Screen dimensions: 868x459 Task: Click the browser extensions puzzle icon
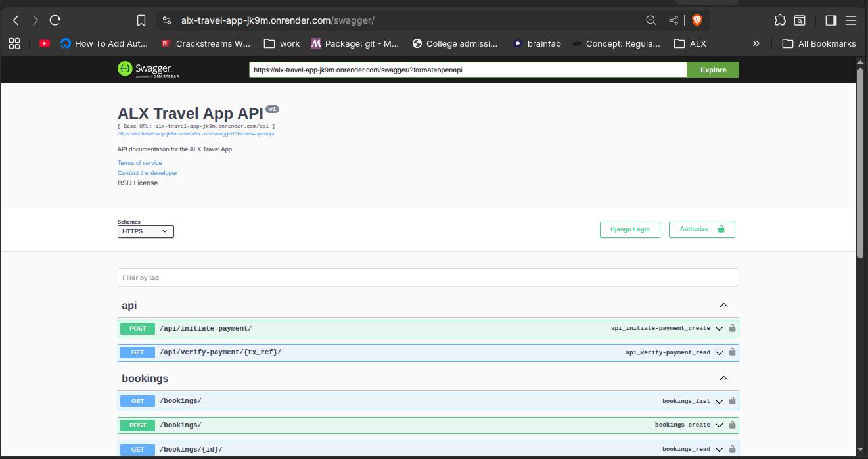780,20
